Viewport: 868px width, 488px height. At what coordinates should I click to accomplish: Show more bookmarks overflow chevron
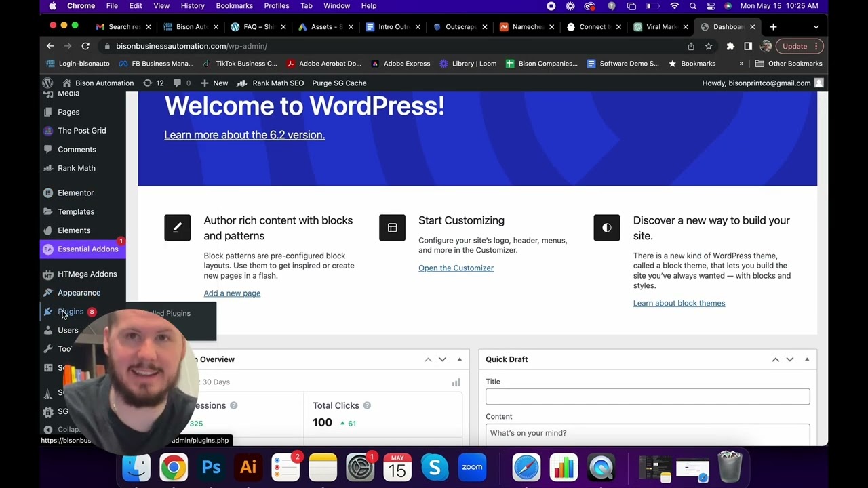(x=741, y=64)
